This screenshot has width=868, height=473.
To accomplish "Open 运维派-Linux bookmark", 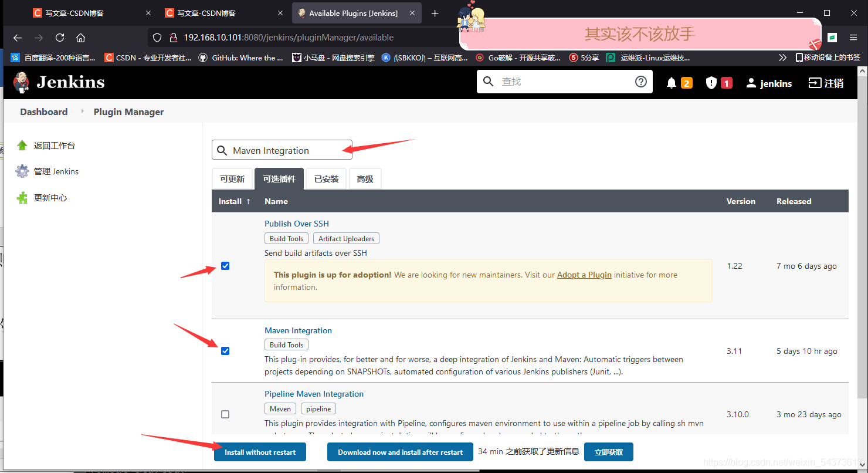I will tap(648, 58).
